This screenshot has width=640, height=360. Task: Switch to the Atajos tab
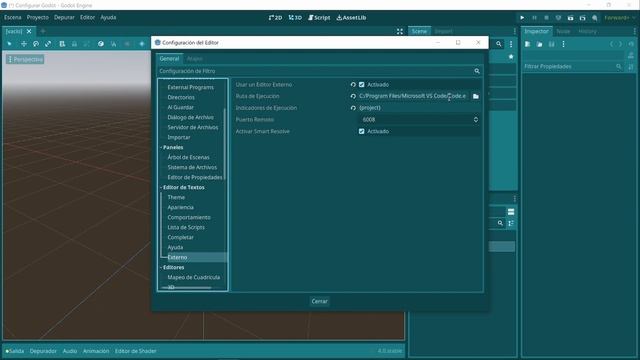click(x=195, y=59)
